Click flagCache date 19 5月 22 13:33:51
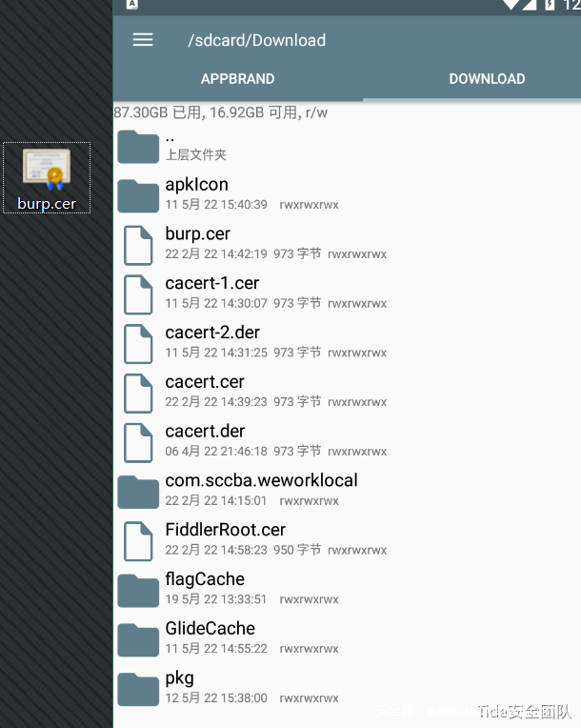This screenshot has height=728, width=581. 216,599
